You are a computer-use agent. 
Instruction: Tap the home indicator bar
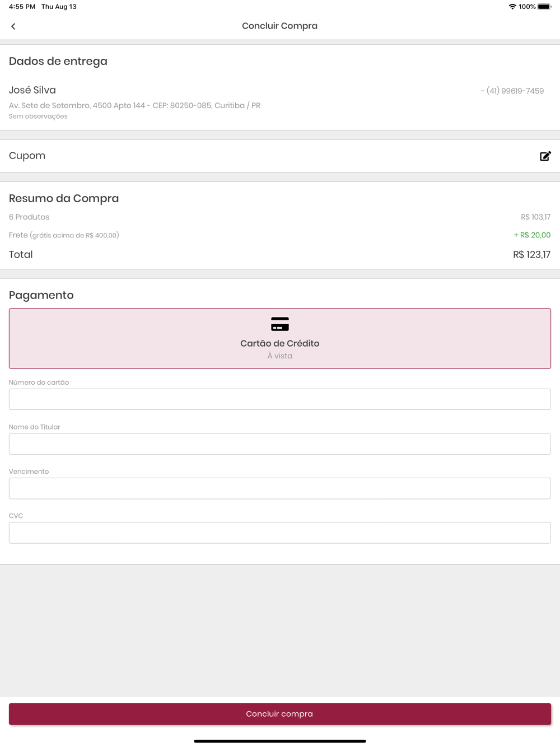click(280, 741)
